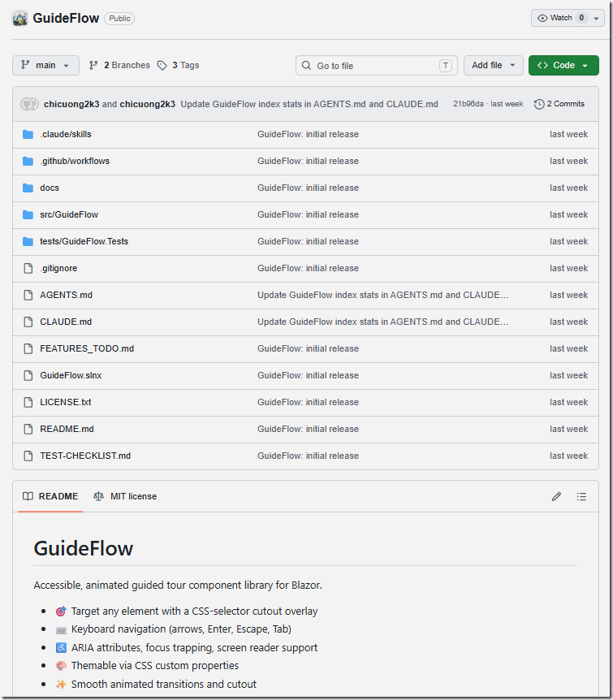Open the first chicuong2k3 author link

coord(71,104)
